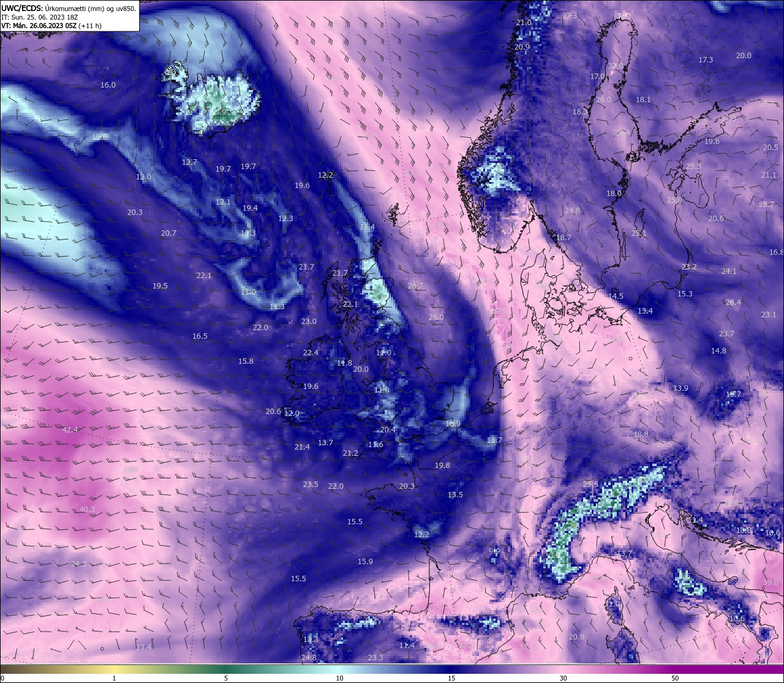Click the 12.7 value south of Iceland
Screen dimensions: 784x683
[x=190, y=162]
